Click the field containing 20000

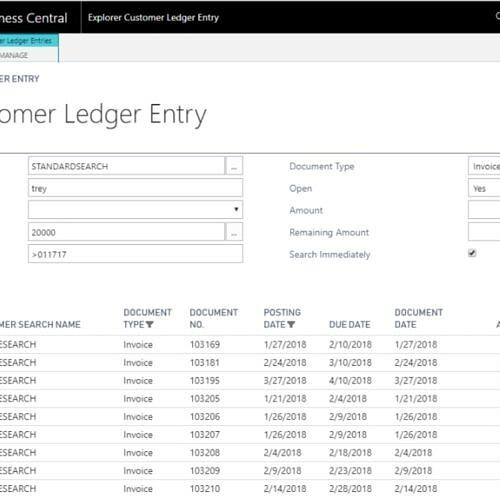(x=126, y=232)
